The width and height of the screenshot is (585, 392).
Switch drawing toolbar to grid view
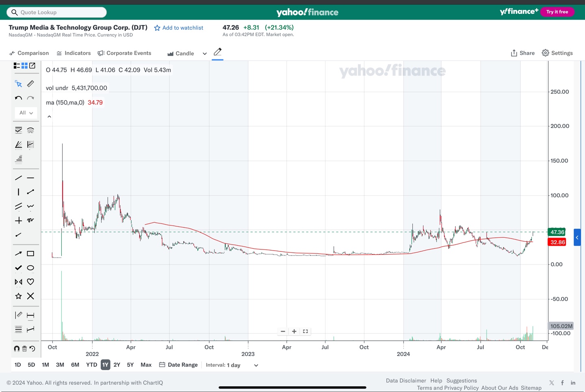pos(24,65)
